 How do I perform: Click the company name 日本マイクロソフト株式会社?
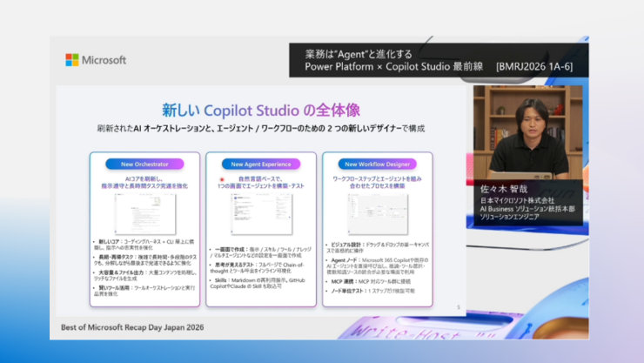(517, 200)
